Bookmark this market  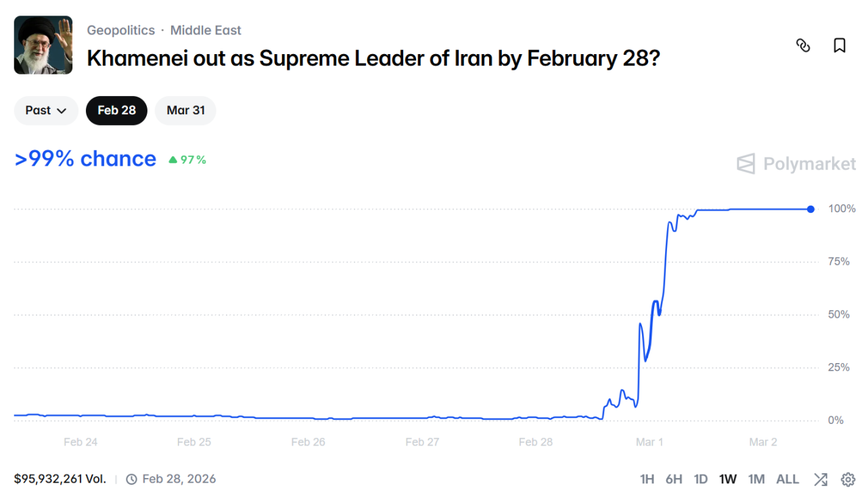pos(839,45)
